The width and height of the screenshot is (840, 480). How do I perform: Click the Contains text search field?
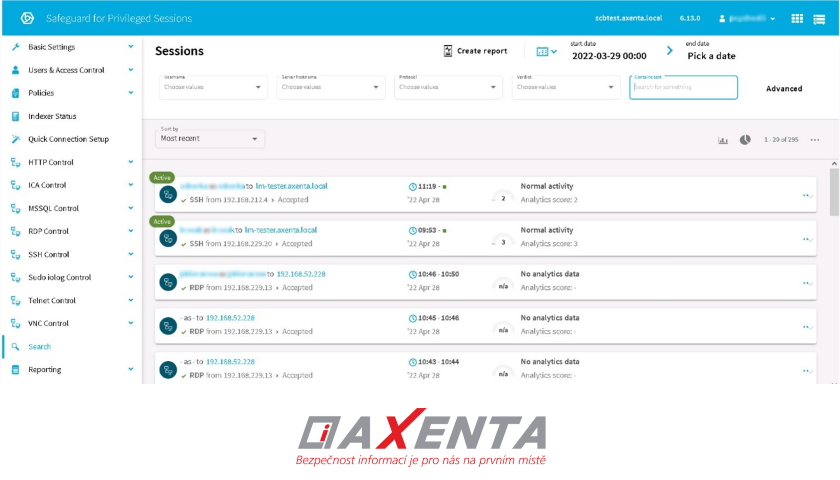point(683,87)
